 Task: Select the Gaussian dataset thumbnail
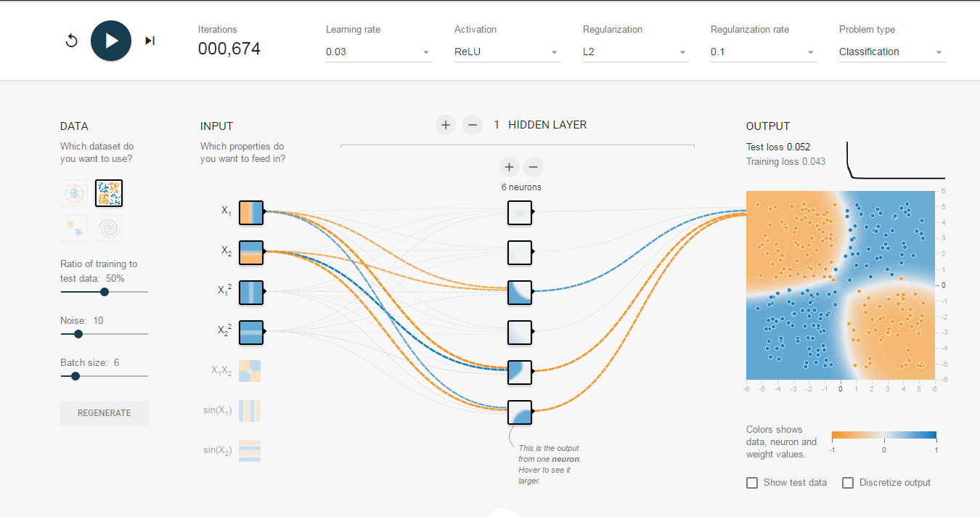[x=74, y=228]
